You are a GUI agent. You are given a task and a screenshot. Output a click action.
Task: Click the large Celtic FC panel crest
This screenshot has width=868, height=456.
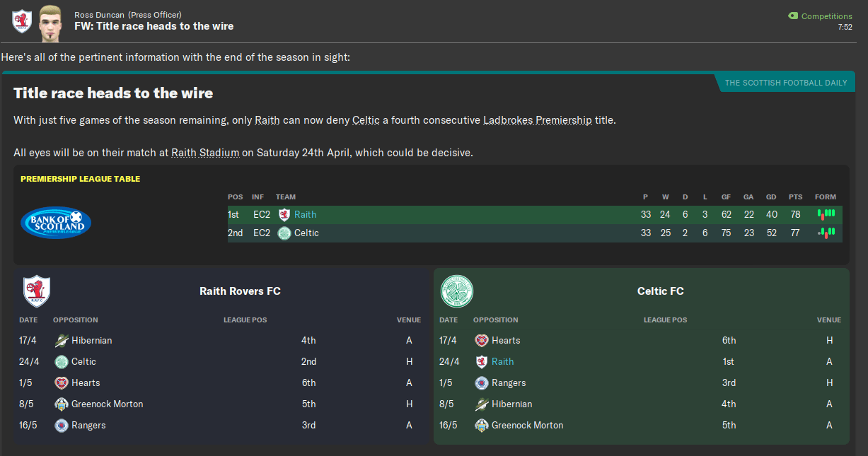[x=457, y=291]
